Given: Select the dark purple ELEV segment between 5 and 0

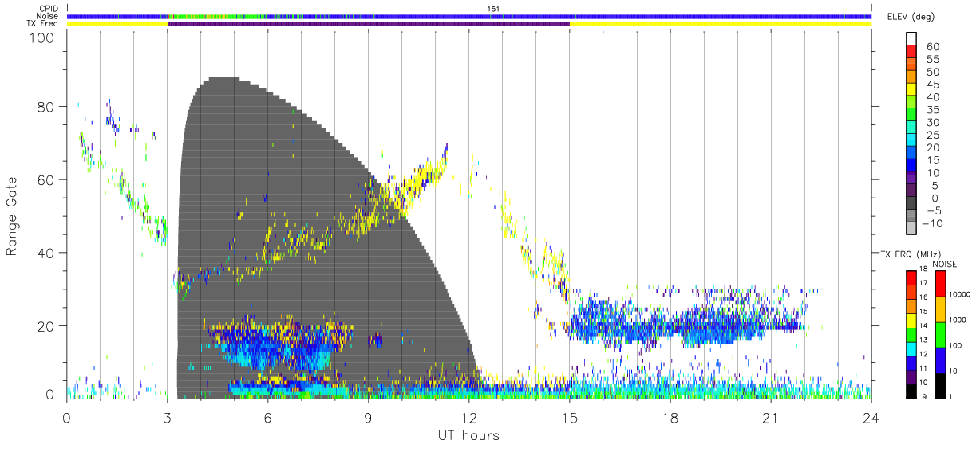Looking at the screenshot, I should [911, 191].
